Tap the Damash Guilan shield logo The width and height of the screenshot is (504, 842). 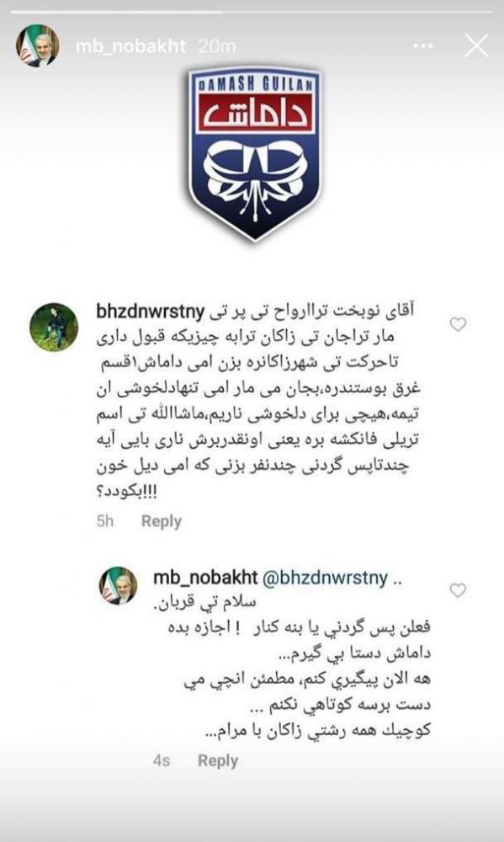(x=255, y=152)
